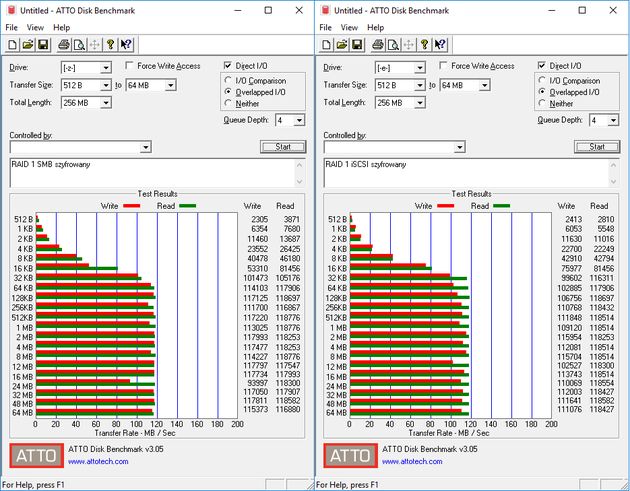Click the ATTO logo in right window
The height and width of the screenshot is (491, 630).
pos(351,456)
